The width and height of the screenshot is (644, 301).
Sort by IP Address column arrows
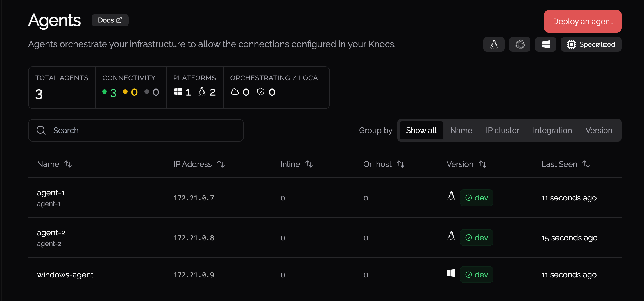[221, 164]
